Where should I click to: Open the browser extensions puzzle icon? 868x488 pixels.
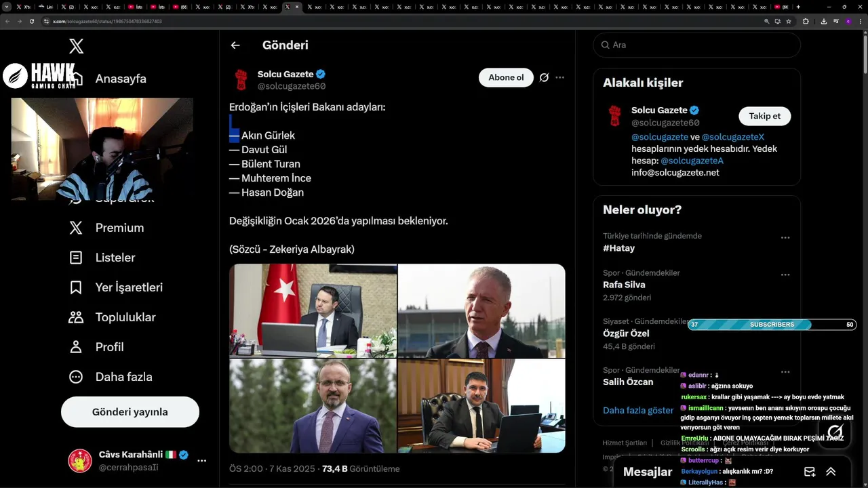pyautogui.click(x=806, y=21)
